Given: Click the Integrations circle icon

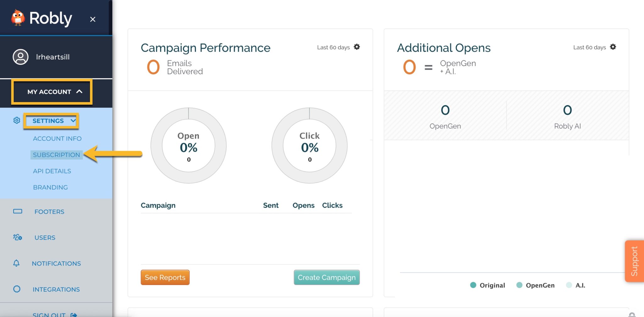Looking at the screenshot, I should coord(17,289).
